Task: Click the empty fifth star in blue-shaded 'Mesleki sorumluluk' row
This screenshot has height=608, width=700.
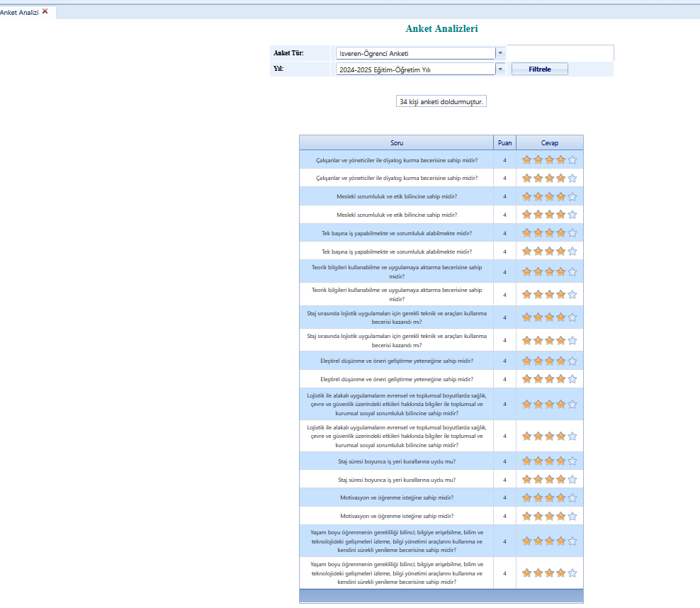Action: coord(572,196)
